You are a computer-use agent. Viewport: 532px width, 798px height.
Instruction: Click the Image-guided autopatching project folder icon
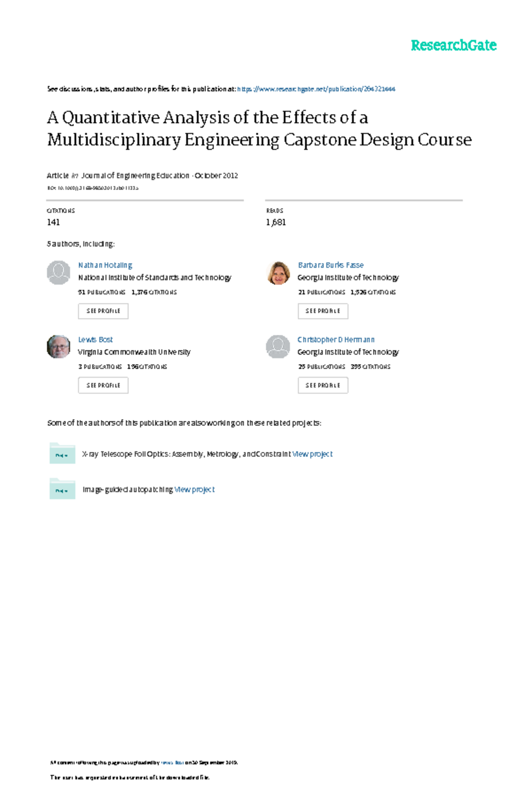(x=62, y=489)
